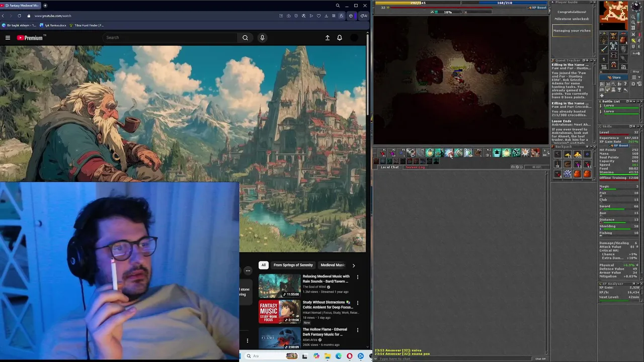This screenshot has height=362, width=644.
Task: Click the backpack equipment slot
Action: click(x=623, y=40)
